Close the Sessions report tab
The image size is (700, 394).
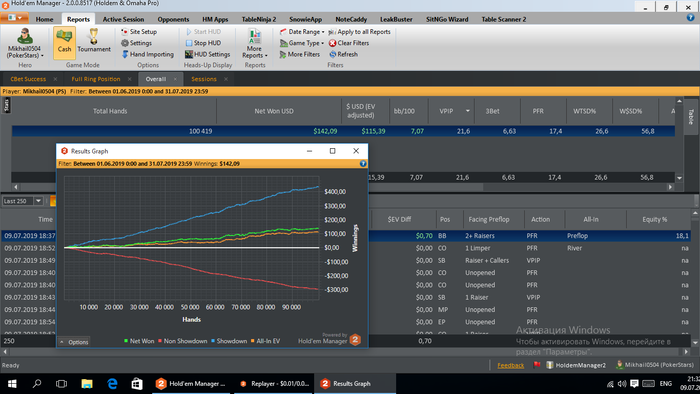point(226,79)
